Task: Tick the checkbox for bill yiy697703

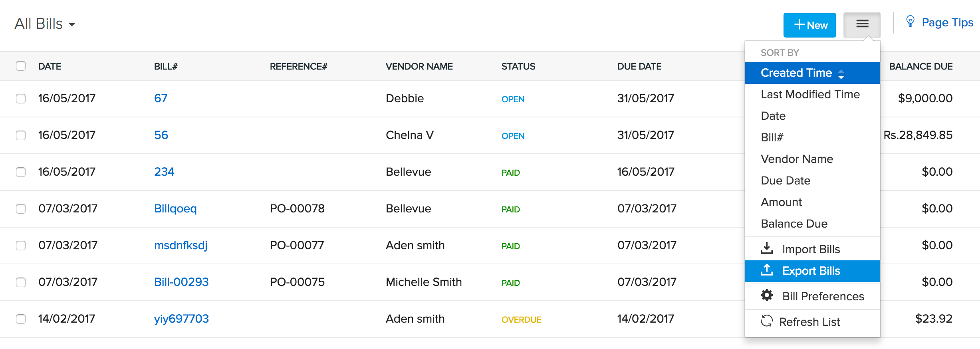Action: pyautogui.click(x=21, y=319)
